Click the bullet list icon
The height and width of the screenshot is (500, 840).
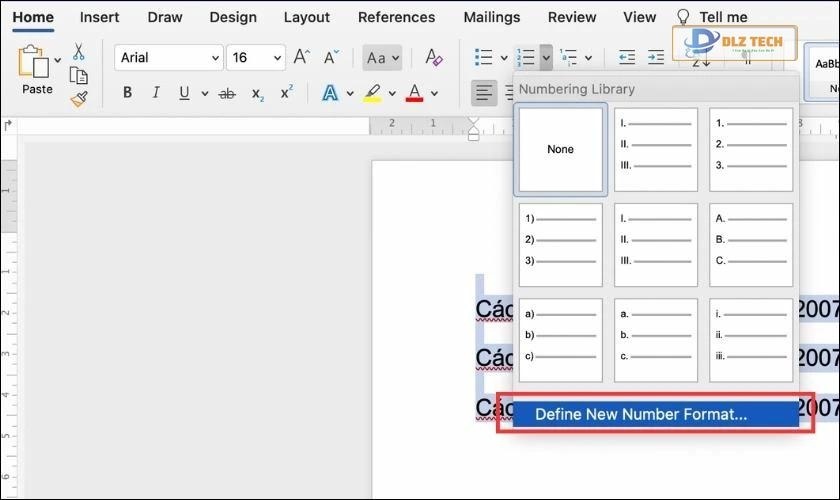coord(483,58)
